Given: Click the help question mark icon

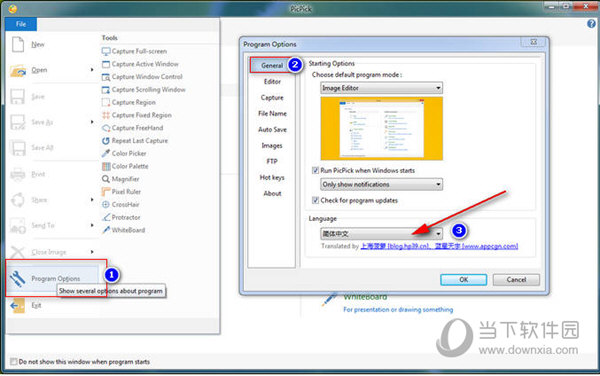Looking at the screenshot, I should 591,24.
